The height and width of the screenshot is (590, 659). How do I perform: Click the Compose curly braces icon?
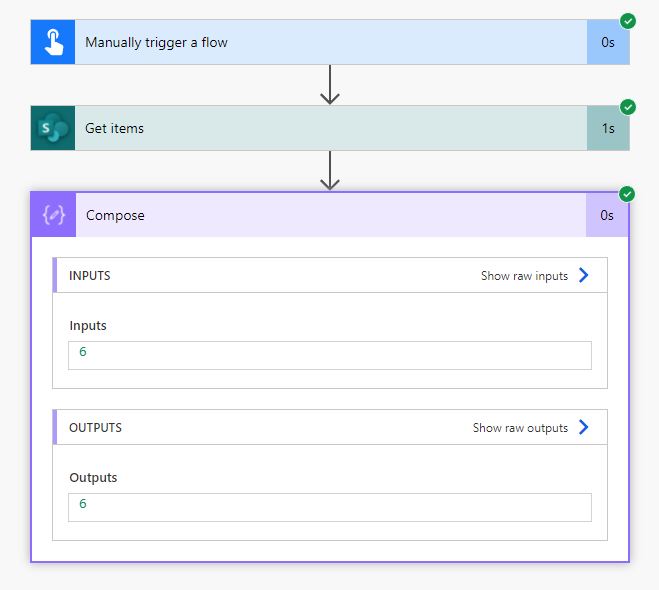click(x=54, y=215)
